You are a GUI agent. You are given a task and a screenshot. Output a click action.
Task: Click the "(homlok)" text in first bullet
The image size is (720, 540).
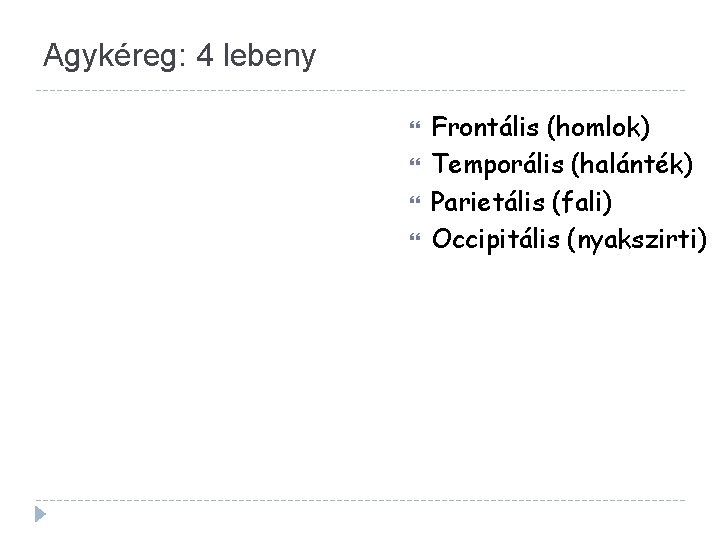pyautogui.click(x=598, y=127)
